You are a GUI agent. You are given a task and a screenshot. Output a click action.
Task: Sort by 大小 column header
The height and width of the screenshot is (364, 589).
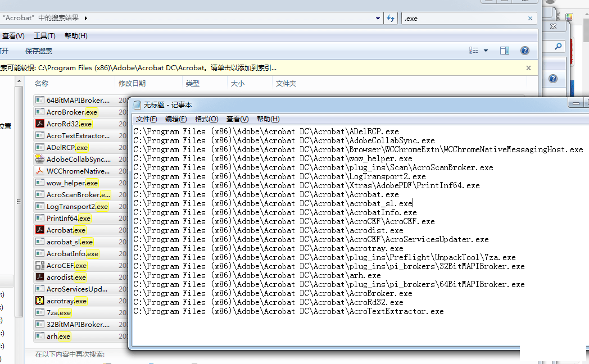[x=237, y=83]
